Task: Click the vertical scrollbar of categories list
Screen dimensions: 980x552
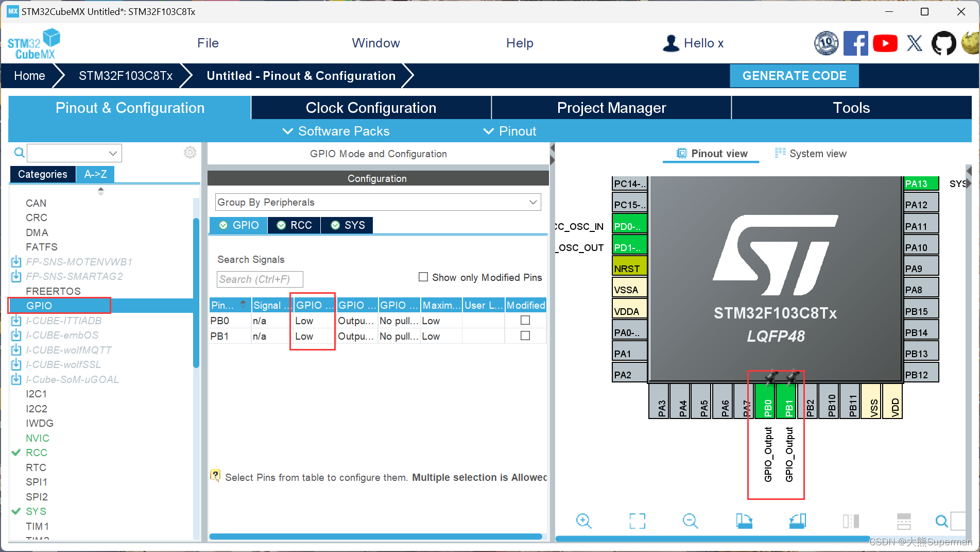Action: 196,293
